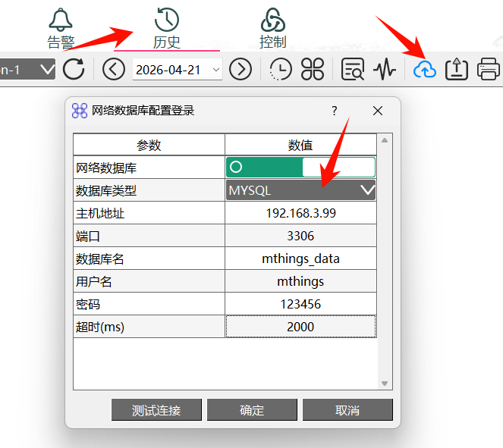Confirm with the 确定 button
This screenshot has width=503, height=448.
pyautogui.click(x=252, y=410)
